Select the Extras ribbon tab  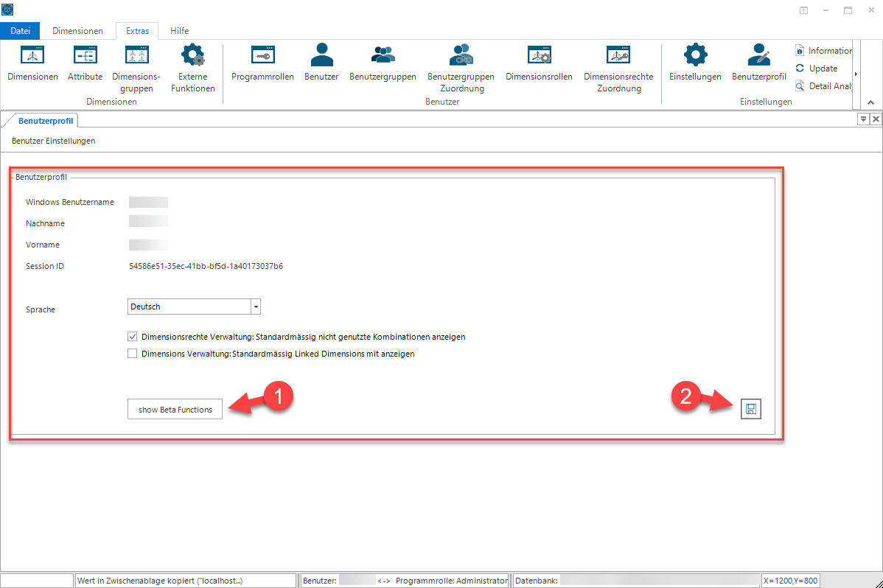137,30
